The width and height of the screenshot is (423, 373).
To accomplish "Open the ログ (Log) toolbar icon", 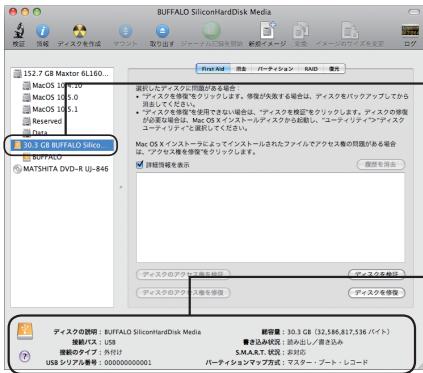I will (x=410, y=31).
